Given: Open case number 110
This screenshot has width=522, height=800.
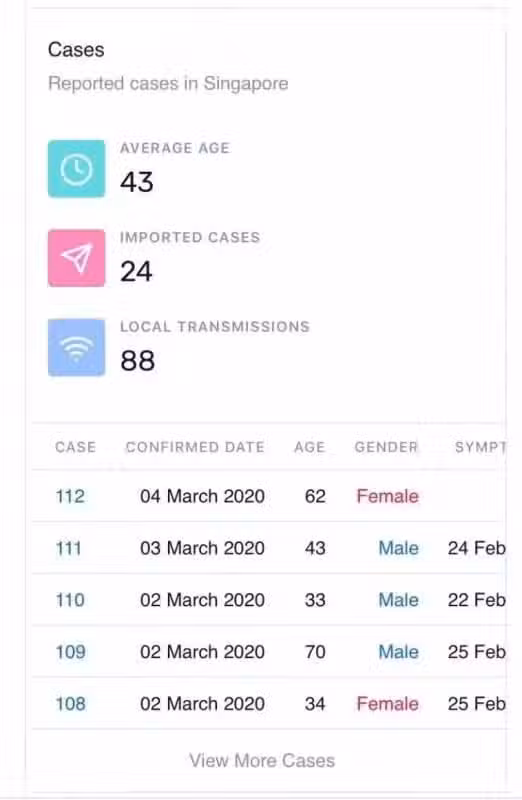Looking at the screenshot, I should pyautogui.click(x=70, y=600).
